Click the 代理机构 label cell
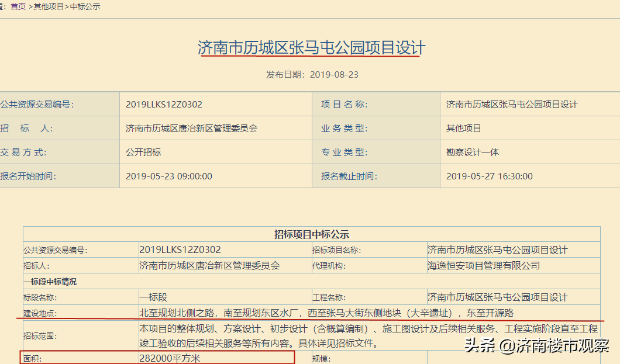 (x=329, y=266)
